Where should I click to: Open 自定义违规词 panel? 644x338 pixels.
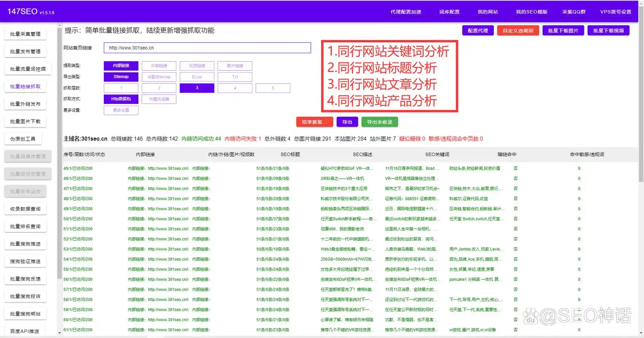click(x=518, y=30)
